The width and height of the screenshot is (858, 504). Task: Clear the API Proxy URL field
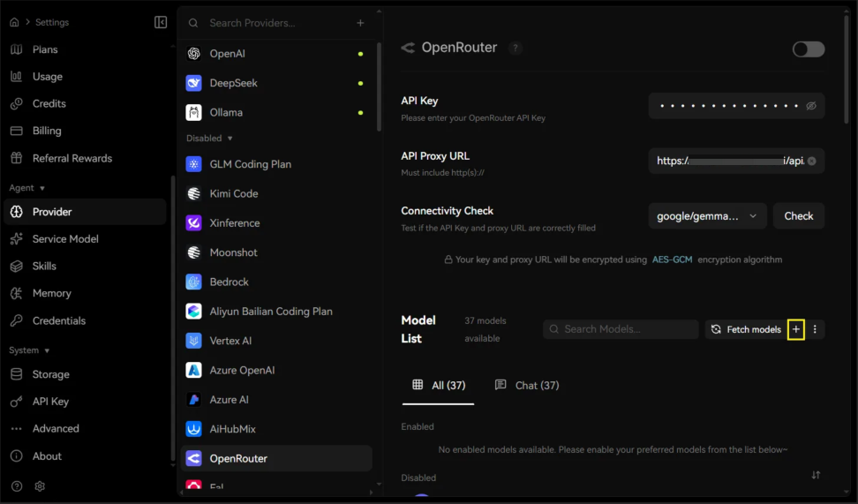coord(811,161)
